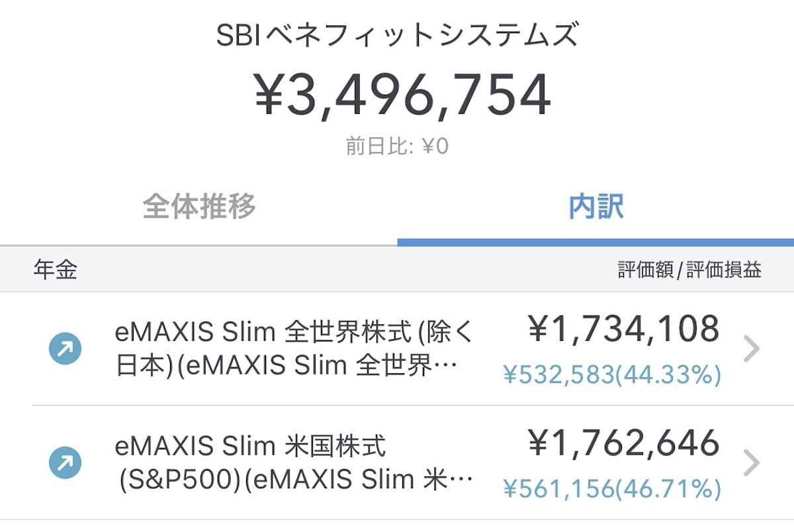Image resolution: width=794 pixels, height=532 pixels.
Task: Tap the up-right arrow icon beside eMAXIS Slim 全世界株式
Action: pyautogui.click(x=66, y=349)
